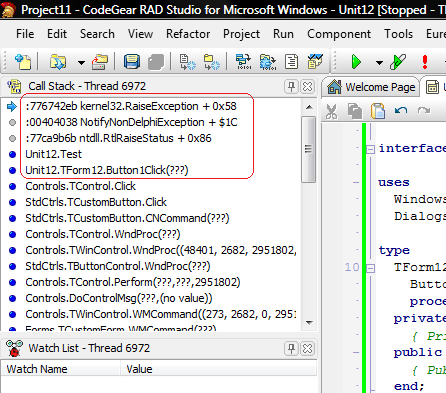Select Controls.TControl.WndProc stack frame
Viewport: 446px width, 393px height.
[x=103, y=234]
